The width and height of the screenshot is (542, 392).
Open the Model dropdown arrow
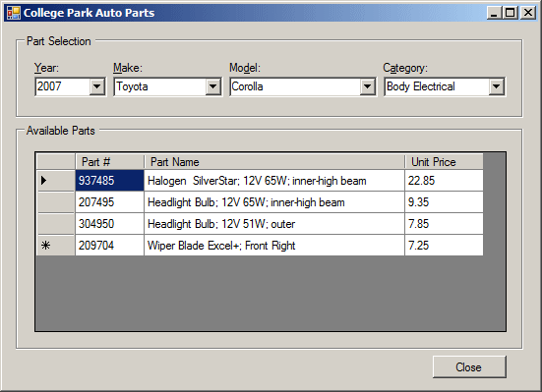point(367,86)
